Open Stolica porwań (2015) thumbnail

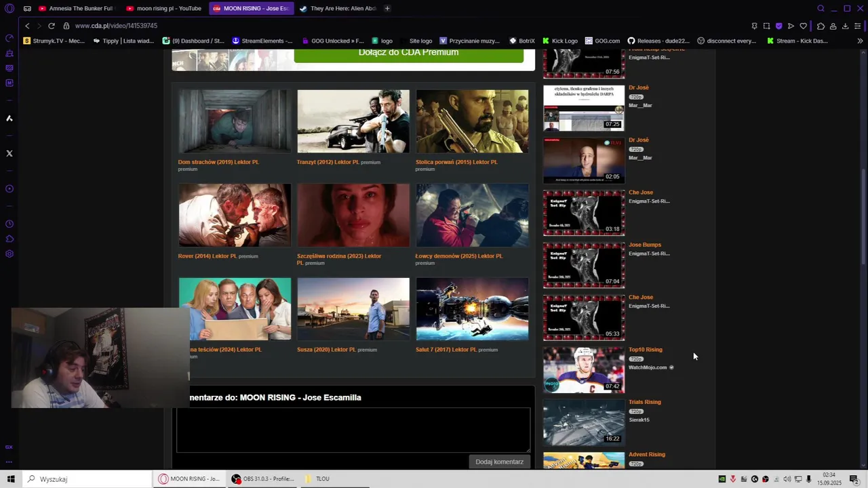click(x=472, y=121)
